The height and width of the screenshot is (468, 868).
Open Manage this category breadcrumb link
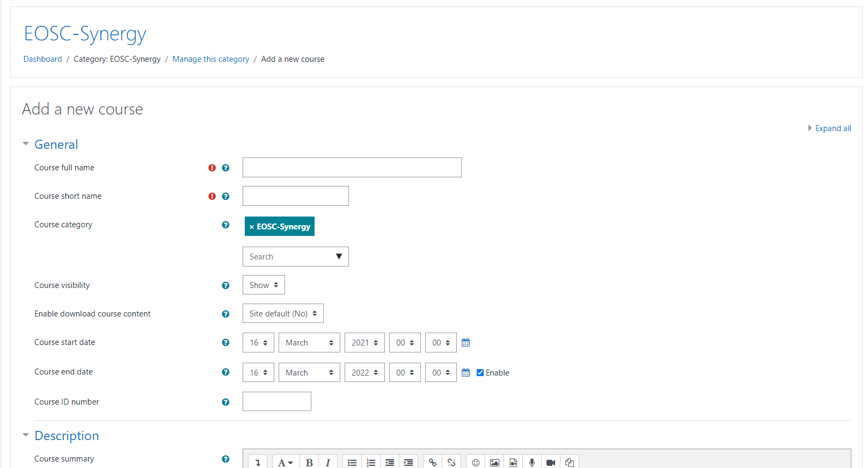click(211, 59)
